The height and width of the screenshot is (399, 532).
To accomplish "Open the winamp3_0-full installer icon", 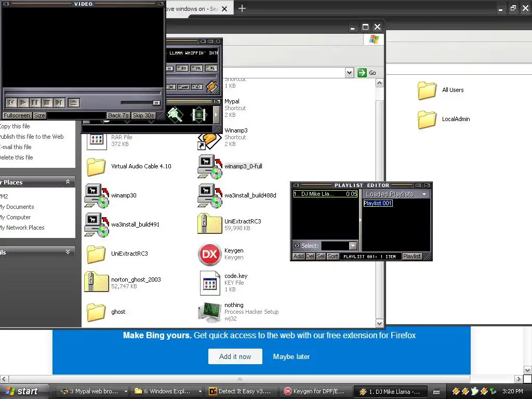I will [210, 166].
